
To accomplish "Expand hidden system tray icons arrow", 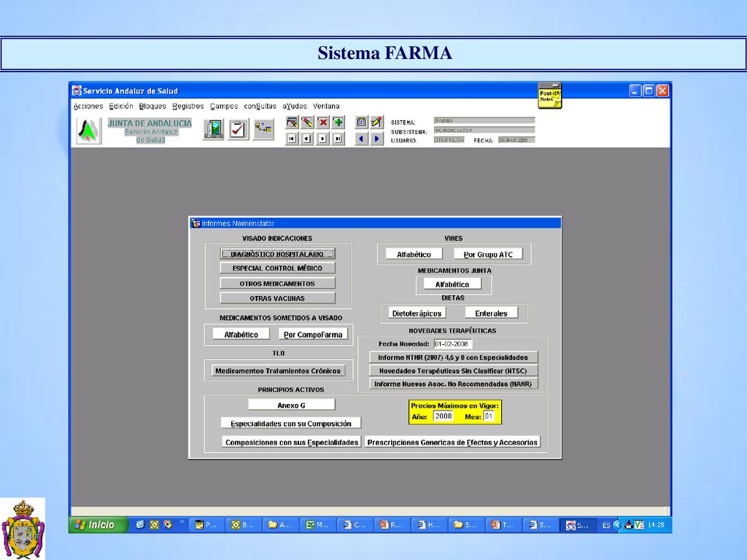I will click(x=617, y=525).
